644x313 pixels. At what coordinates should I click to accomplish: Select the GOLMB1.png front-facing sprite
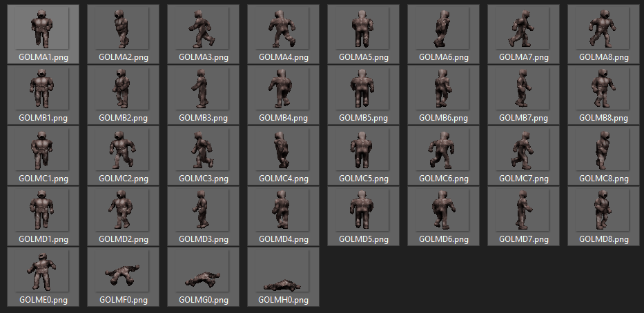coord(41,89)
